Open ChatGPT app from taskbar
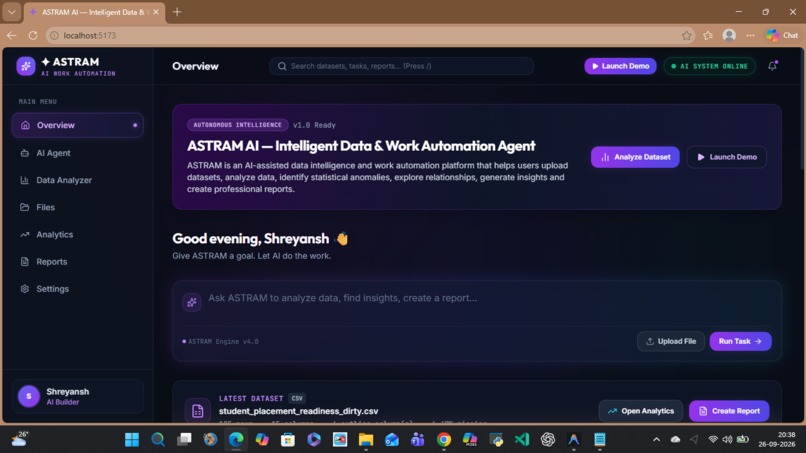 point(548,440)
